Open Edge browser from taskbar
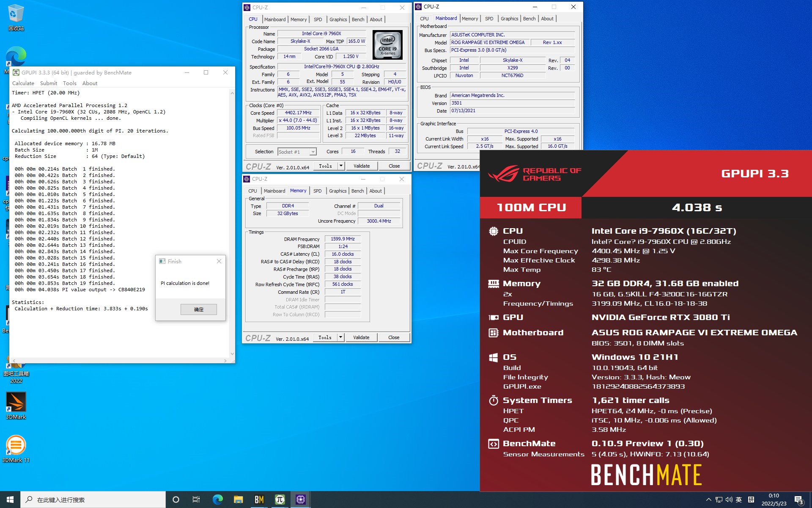 (x=217, y=500)
